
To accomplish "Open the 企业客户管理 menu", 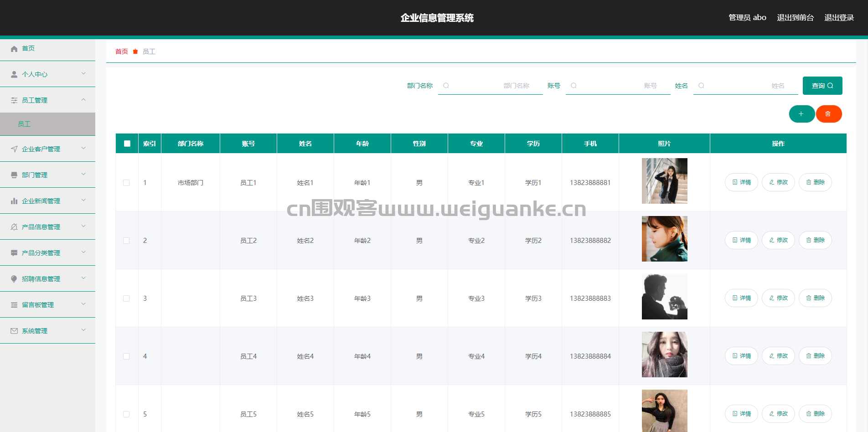I will click(47, 149).
